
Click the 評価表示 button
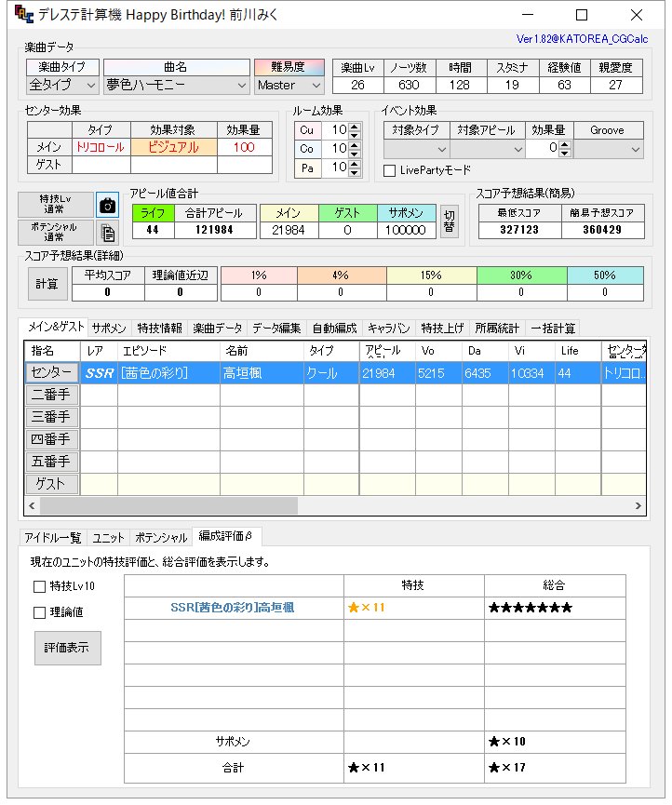coord(67,648)
